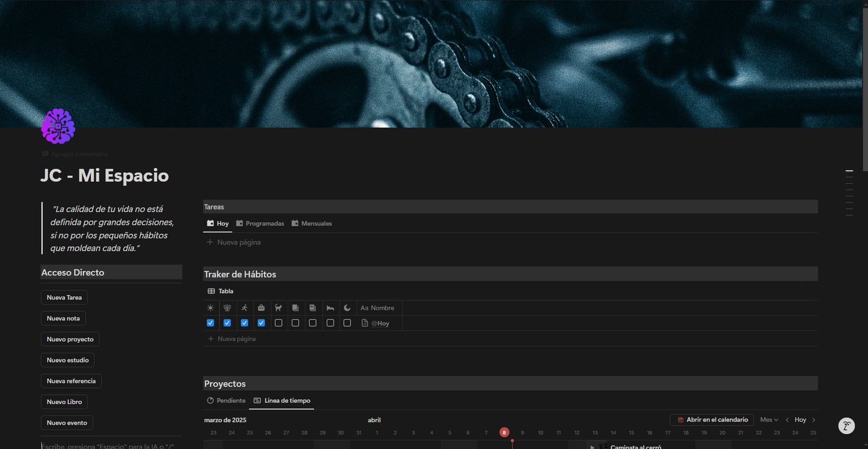Uncheck the running habit checkbox
Viewport: 868px width, 449px height.
(244, 323)
